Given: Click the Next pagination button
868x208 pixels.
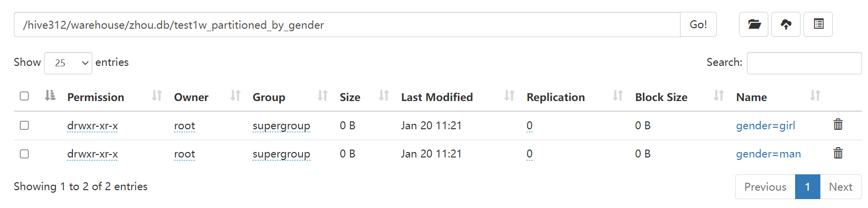Looking at the screenshot, I should click(841, 187).
